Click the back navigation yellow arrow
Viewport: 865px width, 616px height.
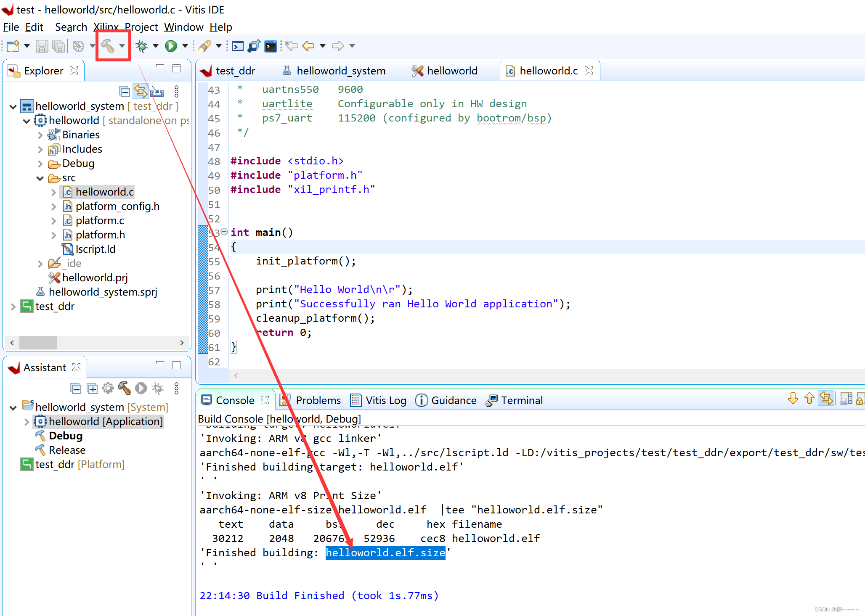308,46
